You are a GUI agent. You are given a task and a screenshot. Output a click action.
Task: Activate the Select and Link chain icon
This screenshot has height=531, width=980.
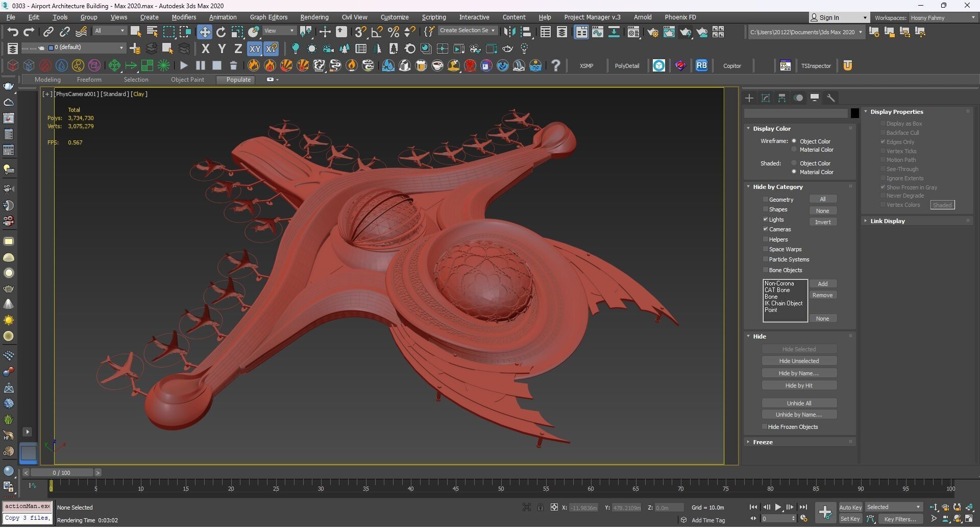[48, 32]
